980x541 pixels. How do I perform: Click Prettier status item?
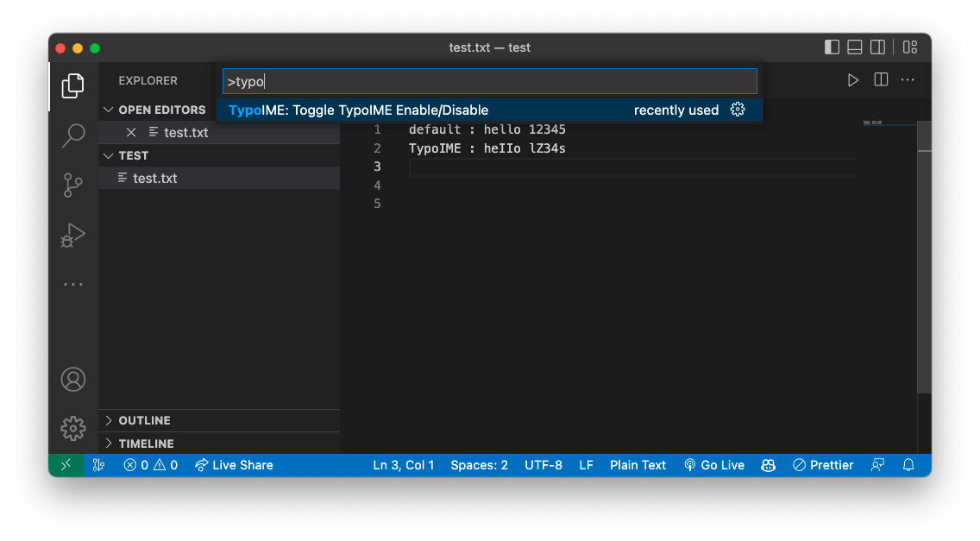pyautogui.click(x=823, y=465)
